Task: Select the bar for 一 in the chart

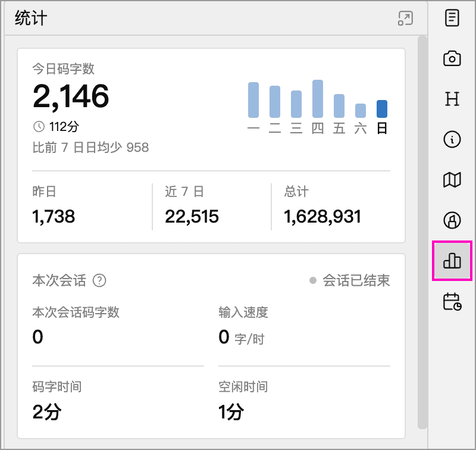Action: pos(253,100)
